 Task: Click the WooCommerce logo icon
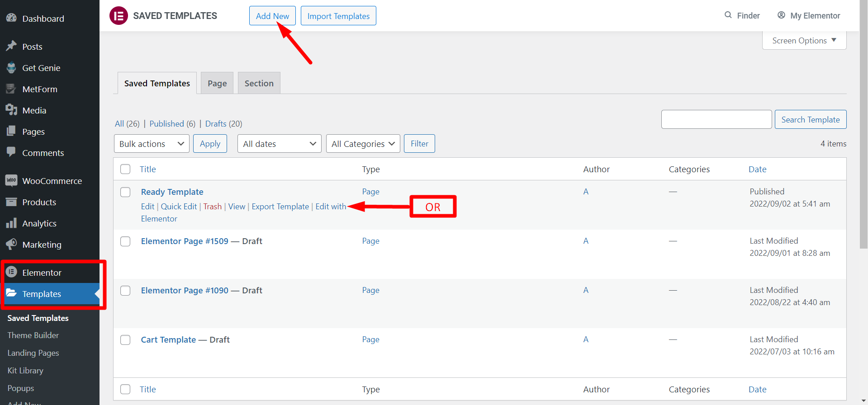[11, 180]
